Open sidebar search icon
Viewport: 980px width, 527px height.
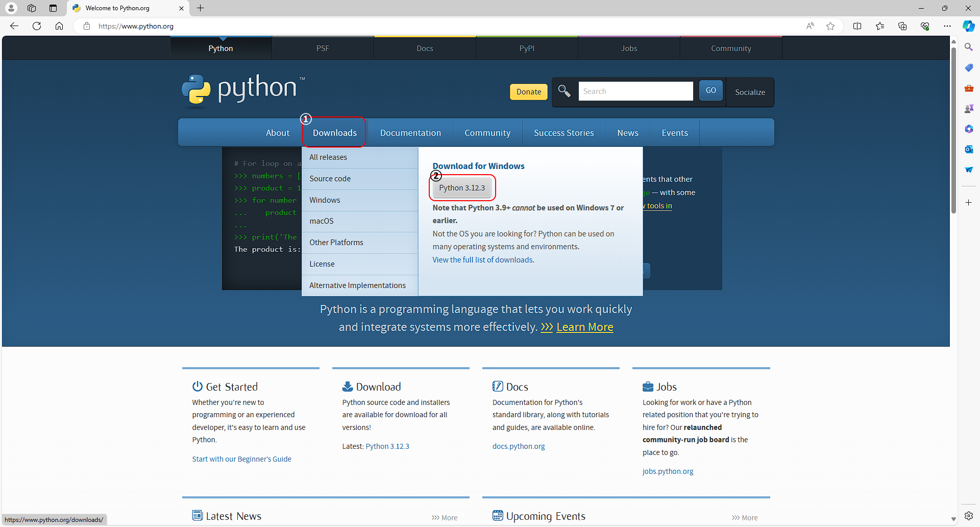coord(969,46)
